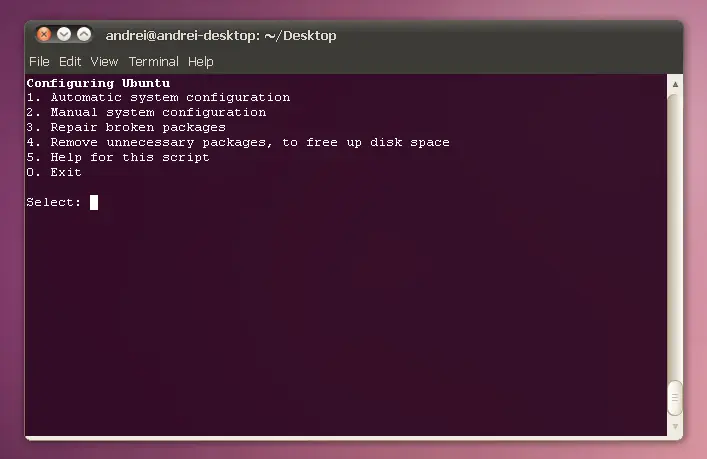Open the Help menu
Viewport: 707px width, 459px height.
[201, 62]
